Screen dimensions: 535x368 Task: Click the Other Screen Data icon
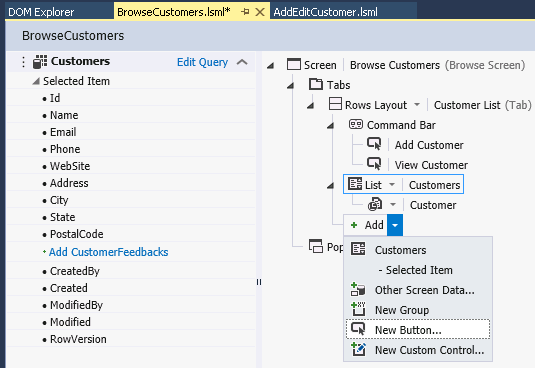(x=358, y=289)
